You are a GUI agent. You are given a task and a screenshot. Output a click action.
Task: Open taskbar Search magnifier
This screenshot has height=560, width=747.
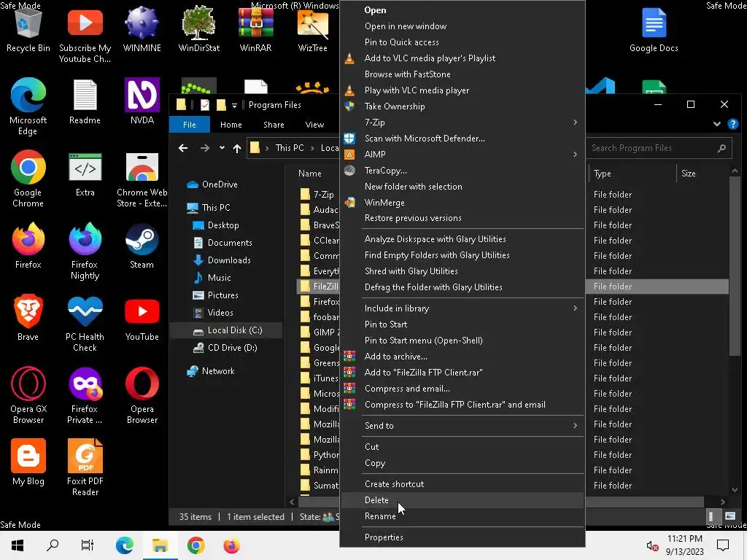[53, 545]
